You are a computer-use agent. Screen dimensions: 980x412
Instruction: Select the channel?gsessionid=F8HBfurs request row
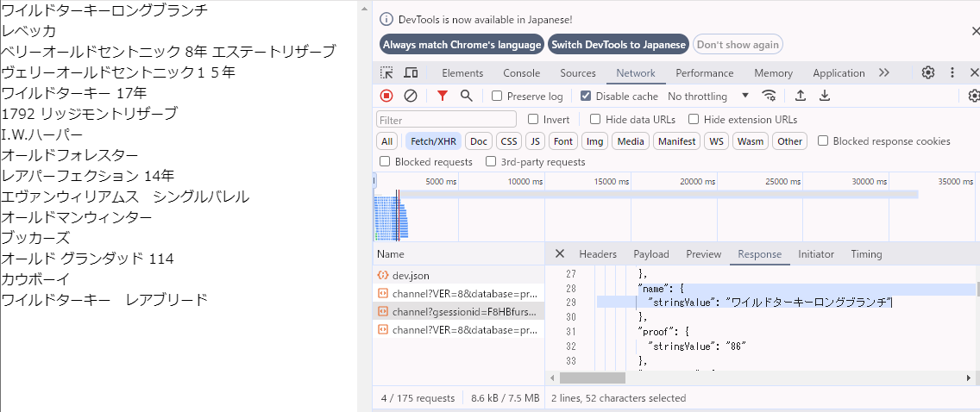point(458,311)
